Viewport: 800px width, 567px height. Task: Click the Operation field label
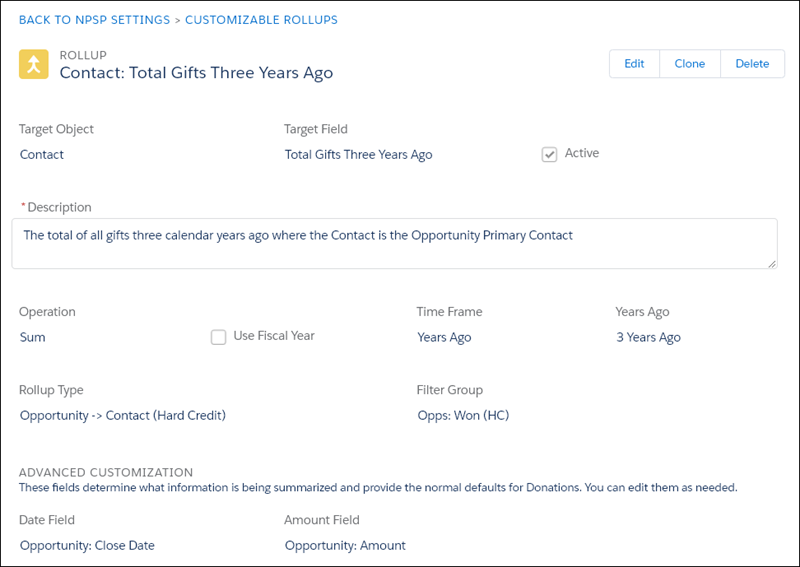[x=47, y=312]
